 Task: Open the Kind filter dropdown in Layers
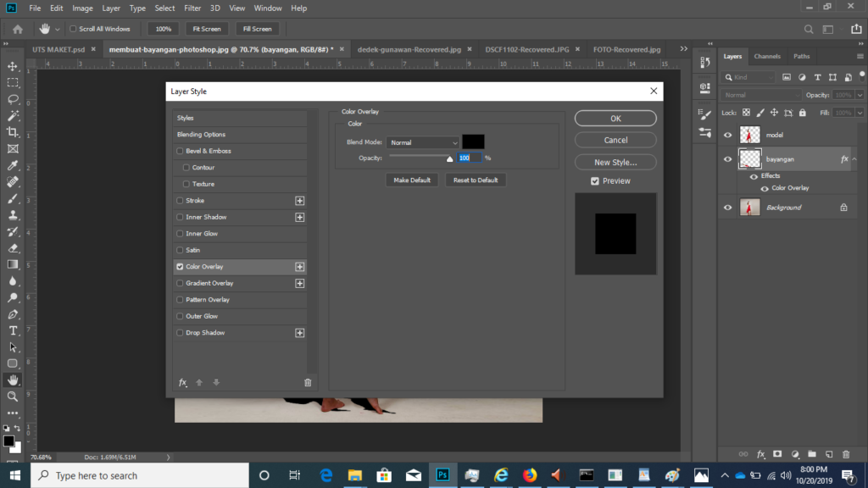pyautogui.click(x=749, y=77)
